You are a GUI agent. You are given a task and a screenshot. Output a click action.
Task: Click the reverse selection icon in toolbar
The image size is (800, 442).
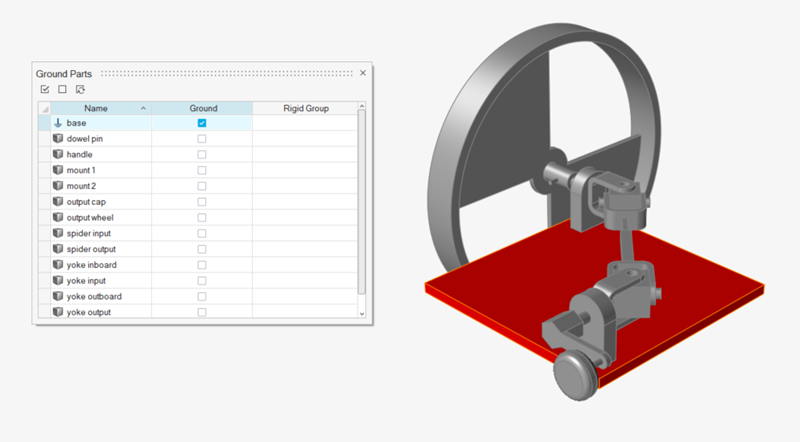click(80, 90)
